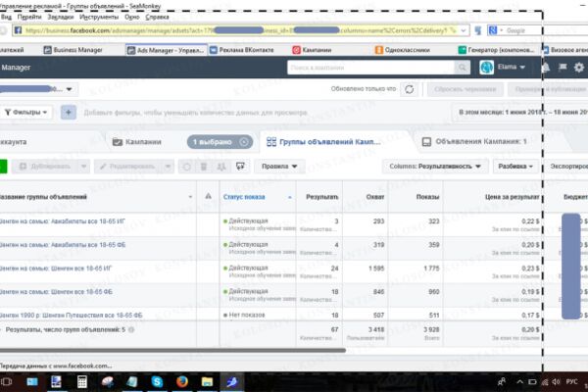588x392 pixels.
Task: Open the Вид menu
Action: click(x=6, y=17)
